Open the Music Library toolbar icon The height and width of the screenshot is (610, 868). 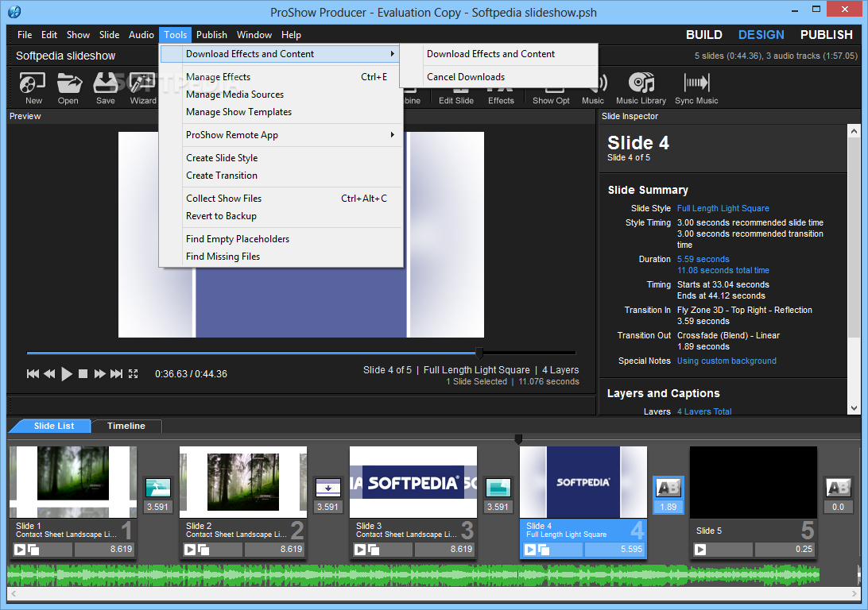click(x=641, y=88)
